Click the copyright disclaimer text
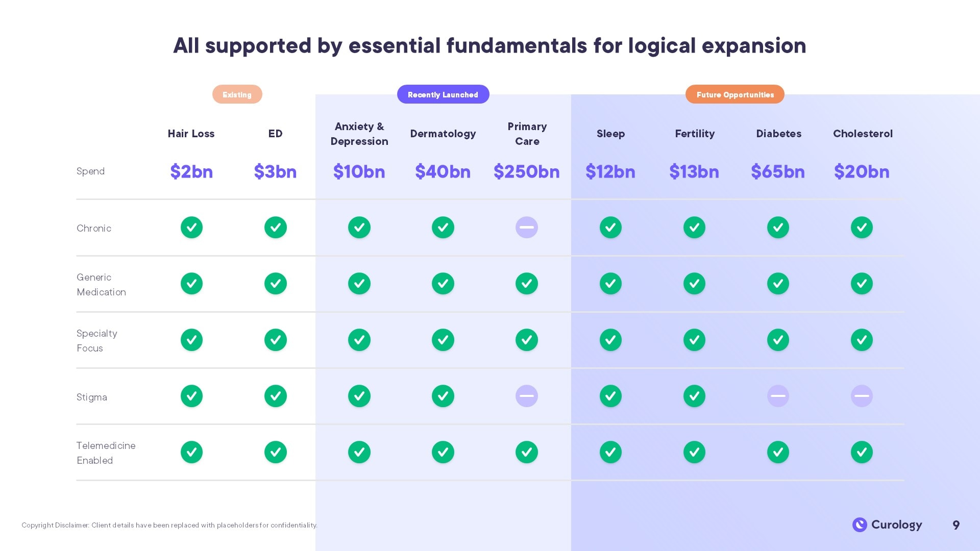 point(169,525)
